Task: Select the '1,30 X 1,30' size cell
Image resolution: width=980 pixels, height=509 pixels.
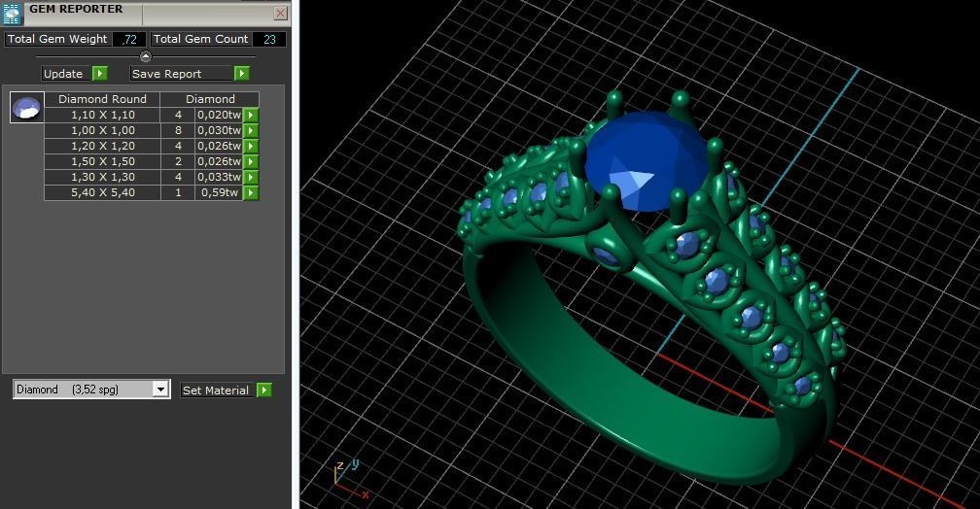Action: (102, 178)
